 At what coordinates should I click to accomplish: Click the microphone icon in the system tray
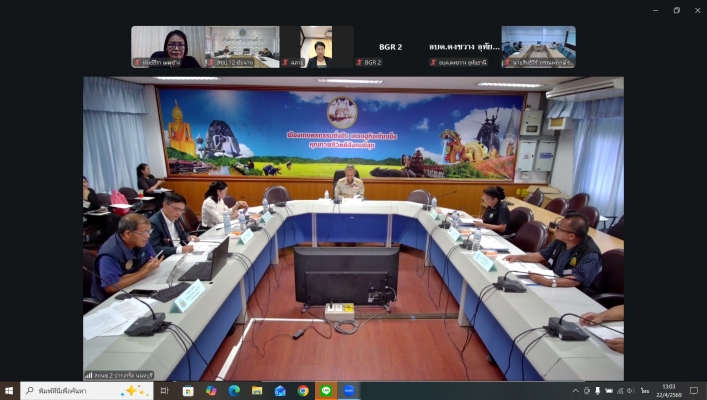(597, 391)
